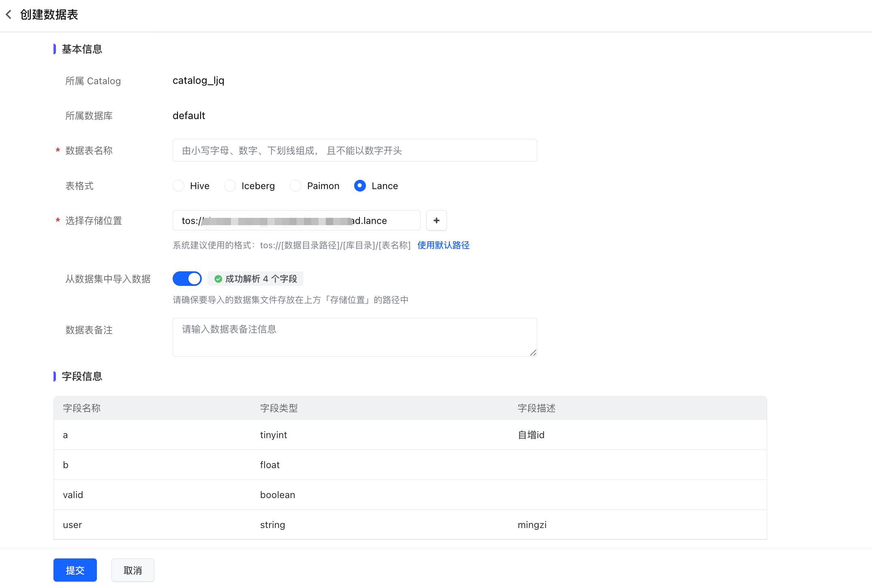Click the 使用默认路径 link
This screenshot has height=588, width=872.
tap(443, 245)
